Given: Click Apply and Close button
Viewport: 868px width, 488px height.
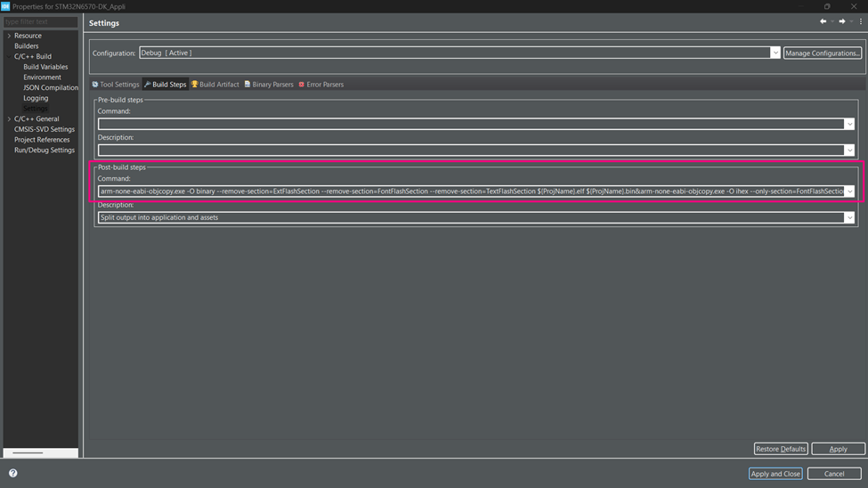Looking at the screenshot, I should tap(775, 474).
